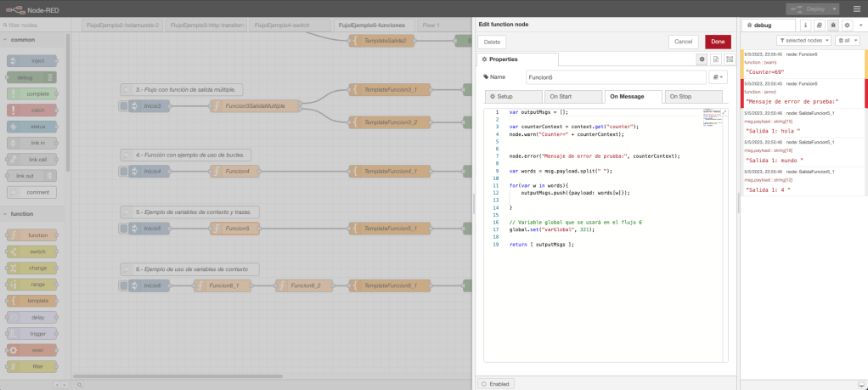Click the search magnifier in workspace footer
868x390 pixels.
click(x=79, y=384)
